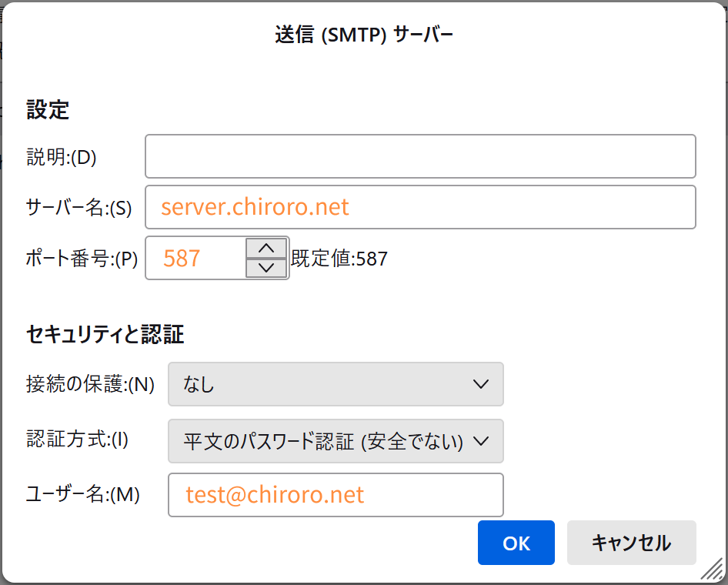
Task: Click the server.chiroro.net server name field
Action: [420, 207]
